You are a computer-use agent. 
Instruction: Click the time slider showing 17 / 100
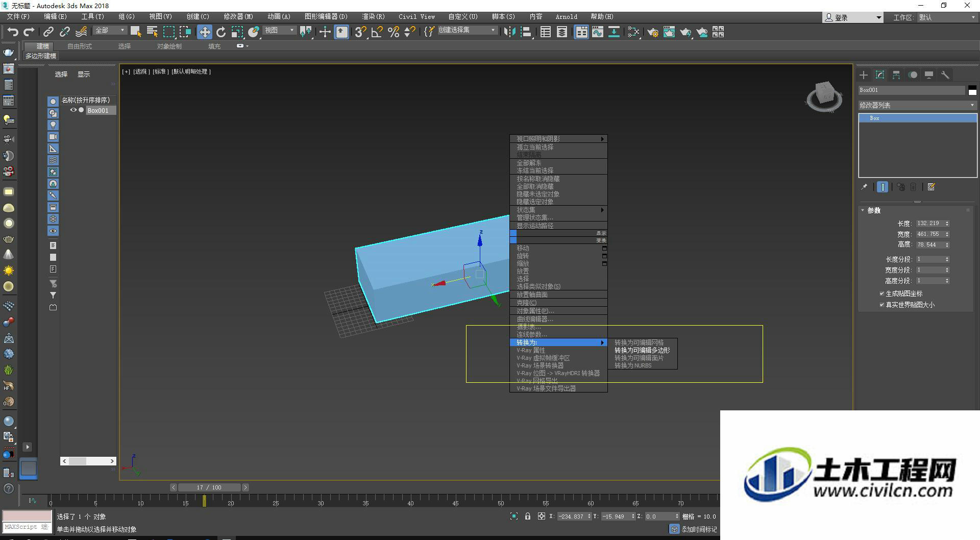point(209,487)
